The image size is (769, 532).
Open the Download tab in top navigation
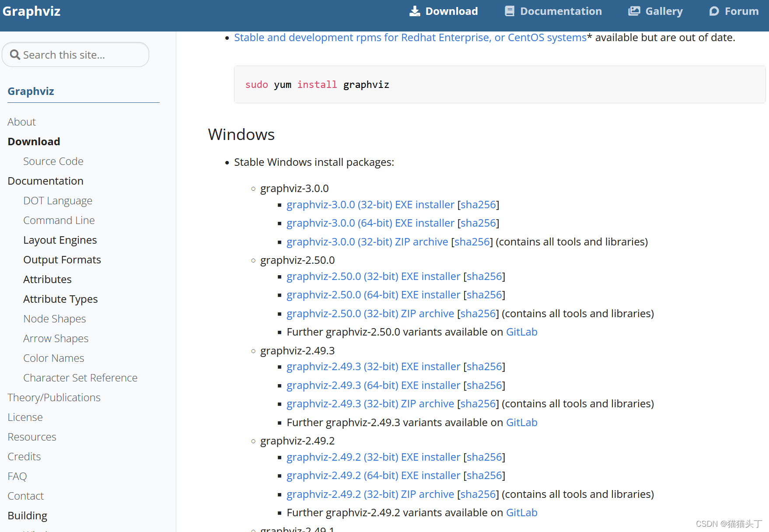point(444,11)
